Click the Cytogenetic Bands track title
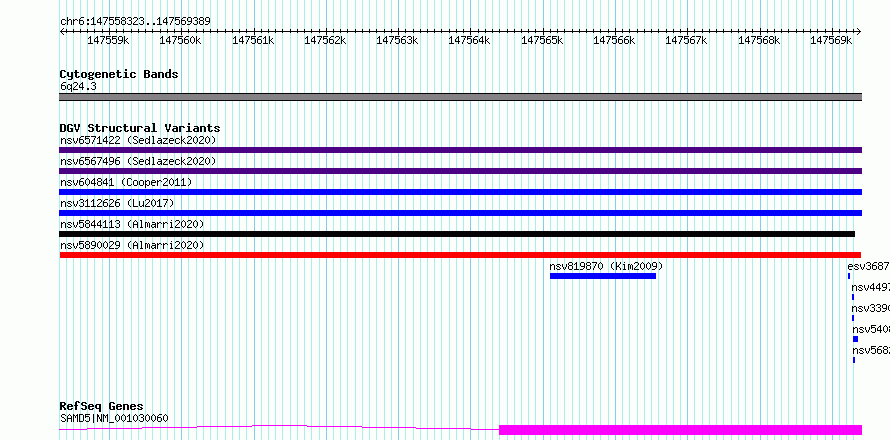Viewport: 890px width, 440px height. (119, 74)
